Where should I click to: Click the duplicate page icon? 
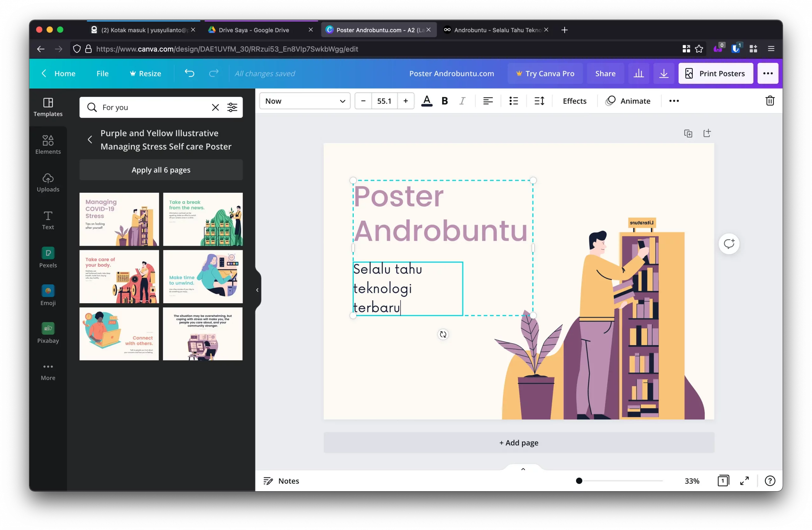[688, 133]
